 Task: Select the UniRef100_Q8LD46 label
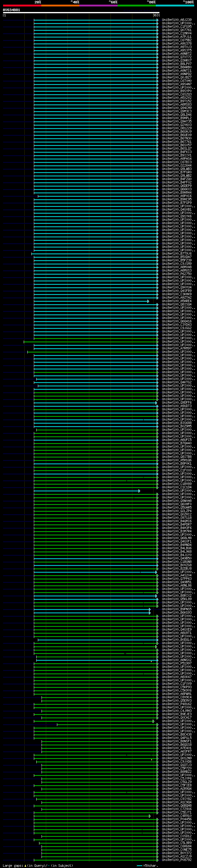coord(176,115)
